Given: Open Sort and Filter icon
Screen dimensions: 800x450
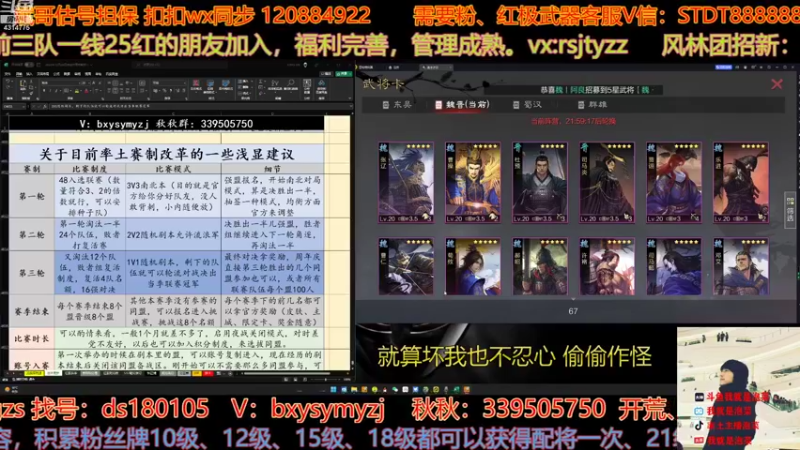Looking at the screenshot, I should (276, 85).
